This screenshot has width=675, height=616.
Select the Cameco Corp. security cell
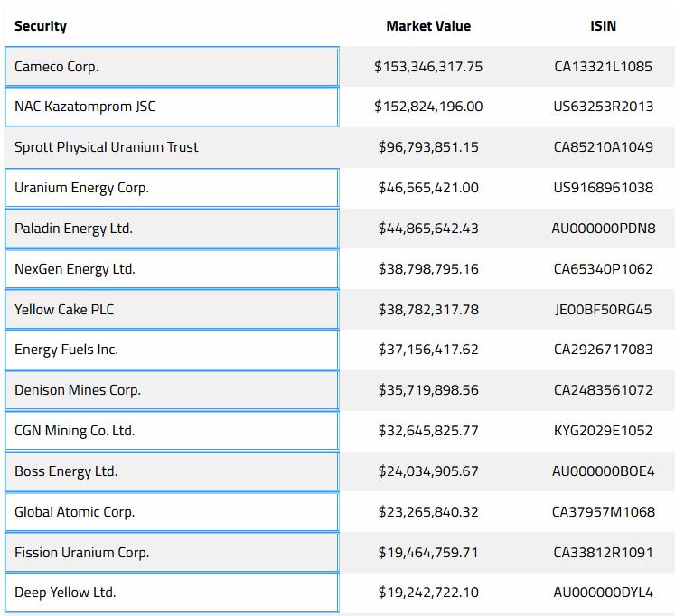171,67
